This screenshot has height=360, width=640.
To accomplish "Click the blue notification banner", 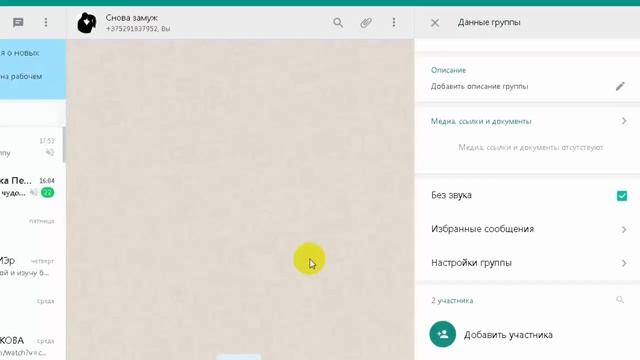I will [x=33, y=69].
